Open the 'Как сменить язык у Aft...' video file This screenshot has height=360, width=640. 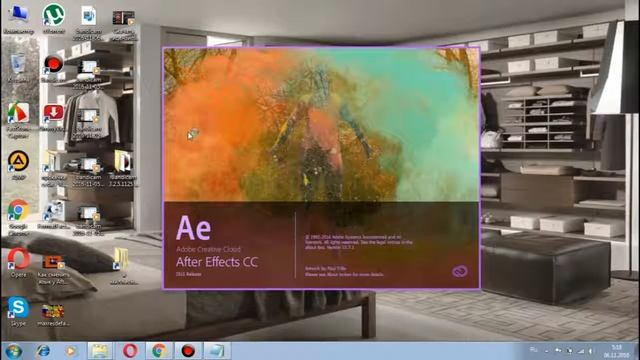(x=53, y=269)
